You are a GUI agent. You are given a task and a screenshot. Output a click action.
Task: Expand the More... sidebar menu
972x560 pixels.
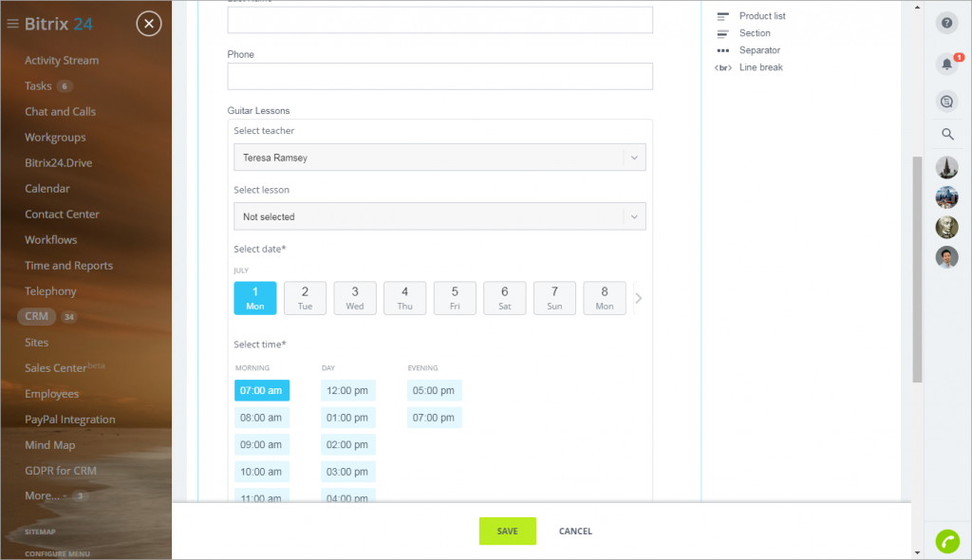(42, 496)
